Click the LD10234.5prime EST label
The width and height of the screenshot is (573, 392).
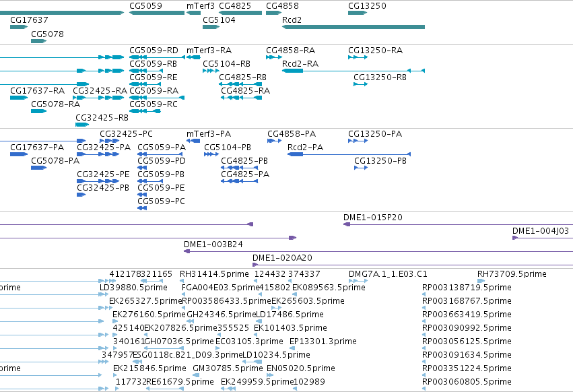[276, 355]
